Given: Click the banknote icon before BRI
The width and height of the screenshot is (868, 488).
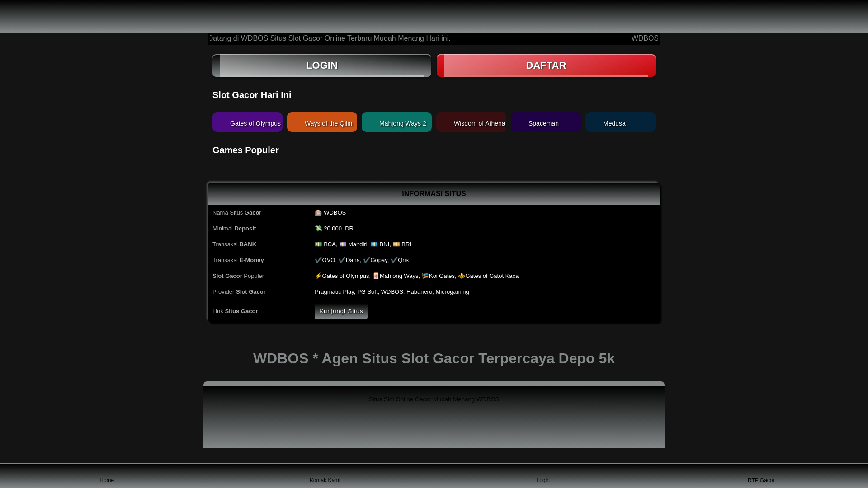Looking at the screenshot, I should tap(396, 244).
